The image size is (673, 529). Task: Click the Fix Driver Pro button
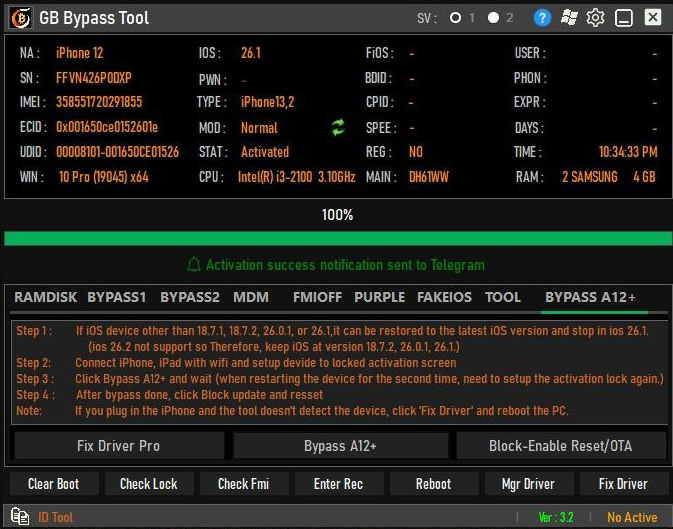coord(119,446)
